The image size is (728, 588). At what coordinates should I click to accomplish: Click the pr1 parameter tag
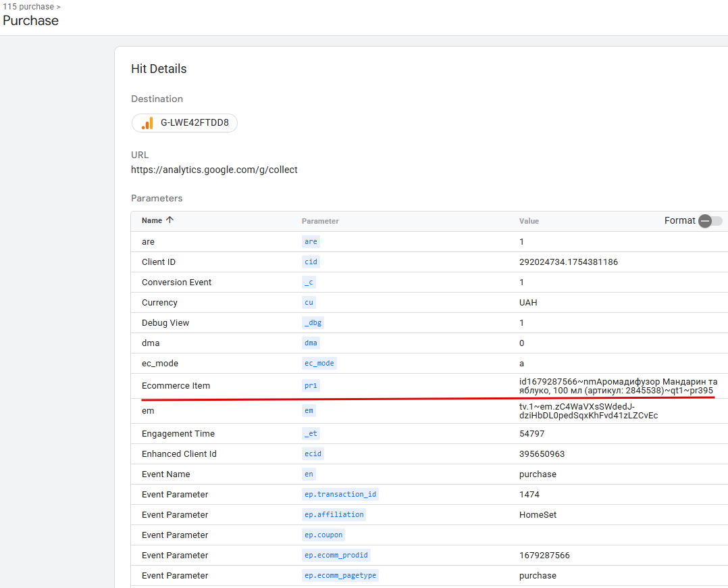click(311, 385)
